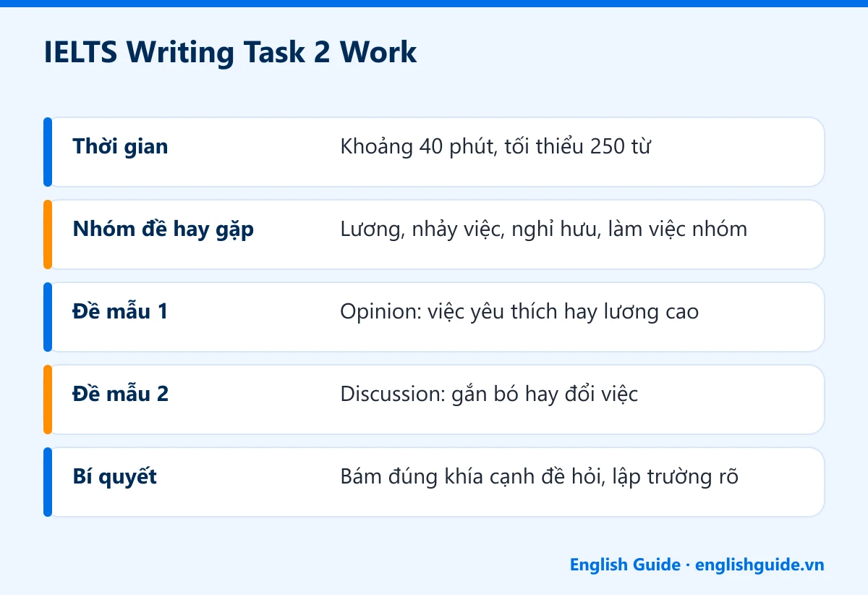Select the 'Đề mẫu 1' label
Screen dimensions: 868x595
(x=120, y=312)
